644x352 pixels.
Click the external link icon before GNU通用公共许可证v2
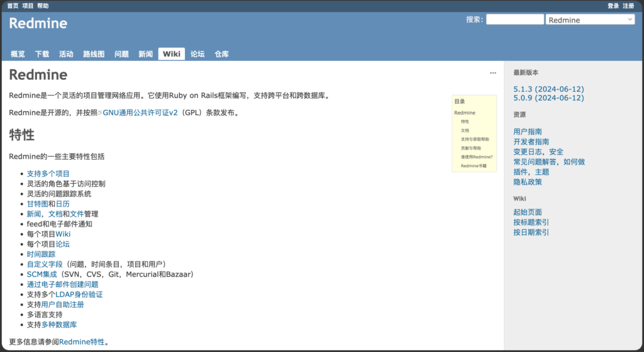(x=100, y=113)
